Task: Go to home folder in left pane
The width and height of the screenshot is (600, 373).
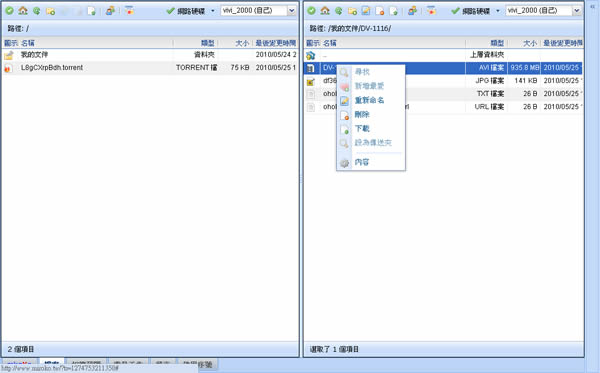Action: tap(23, 11)
